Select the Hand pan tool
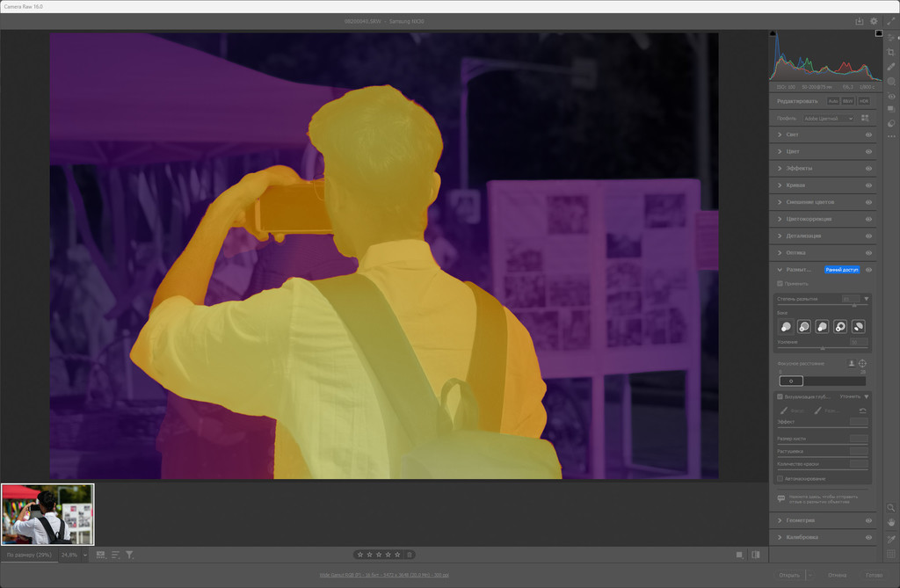The image size is (900, 588). click(891, 522)
